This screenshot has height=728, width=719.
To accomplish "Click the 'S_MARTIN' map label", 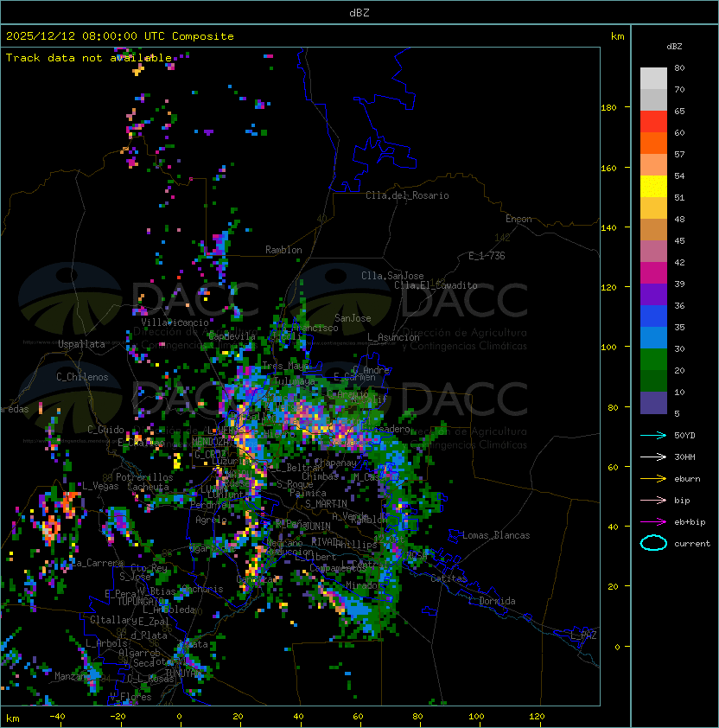I will click(x=327, y=504).
